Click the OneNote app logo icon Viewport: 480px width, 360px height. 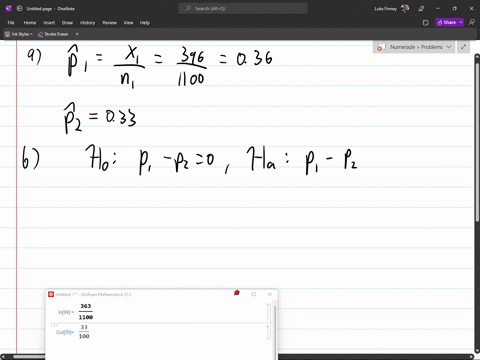click(x=9, y=8)
